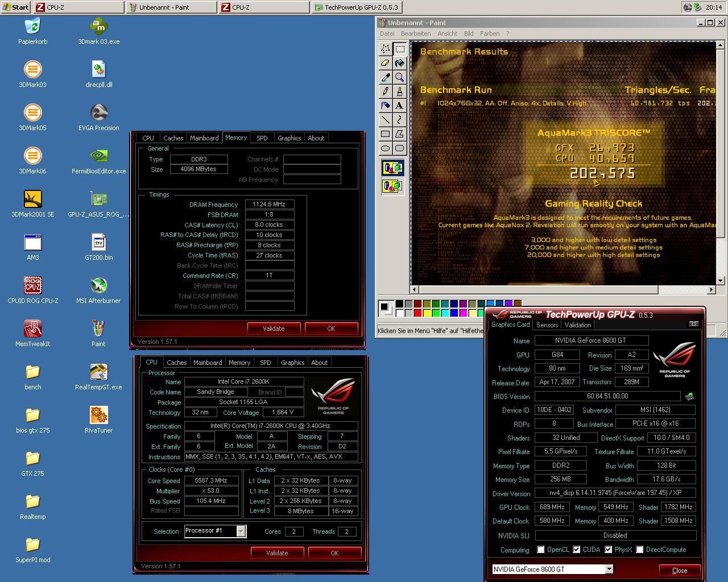Viewport: 728px width, 582px height.
Task: Click the BIOS save chip icon in GPU-Z
Action: (x=689, y=396)
